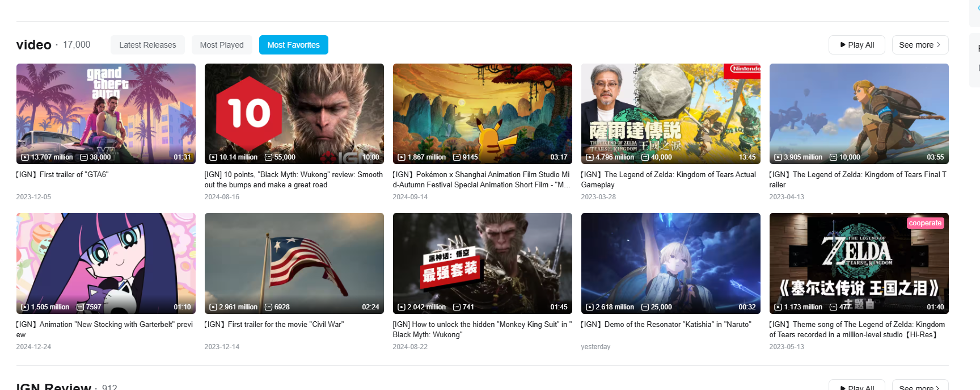Click the 1.867 million play icon
The width and height of the screenshot is (980, 390).
tap(402, 157)
